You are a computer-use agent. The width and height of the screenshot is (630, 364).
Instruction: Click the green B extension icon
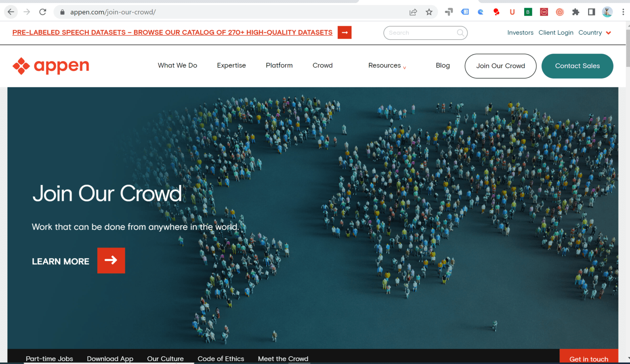click(x=528, y=12)
